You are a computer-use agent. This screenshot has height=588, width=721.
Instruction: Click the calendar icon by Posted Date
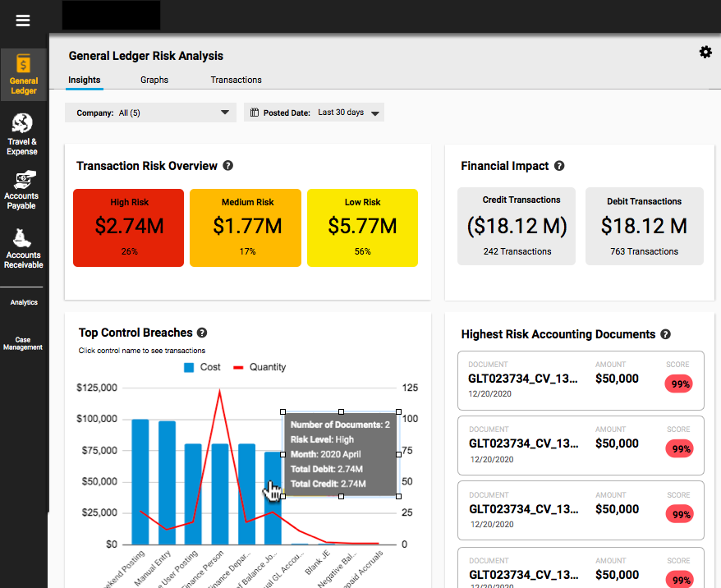[255, 113]
